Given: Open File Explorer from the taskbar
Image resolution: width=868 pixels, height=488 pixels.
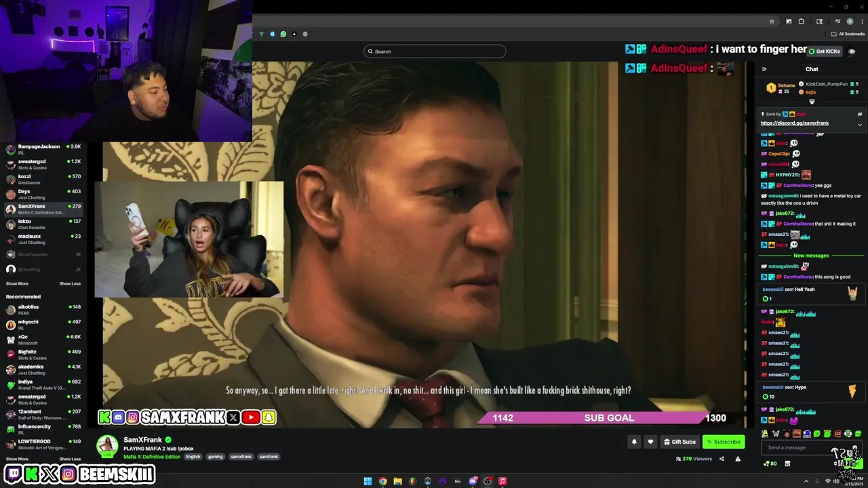Looking at the screenshot, I should pyautogui.click(x=397, y=481).
